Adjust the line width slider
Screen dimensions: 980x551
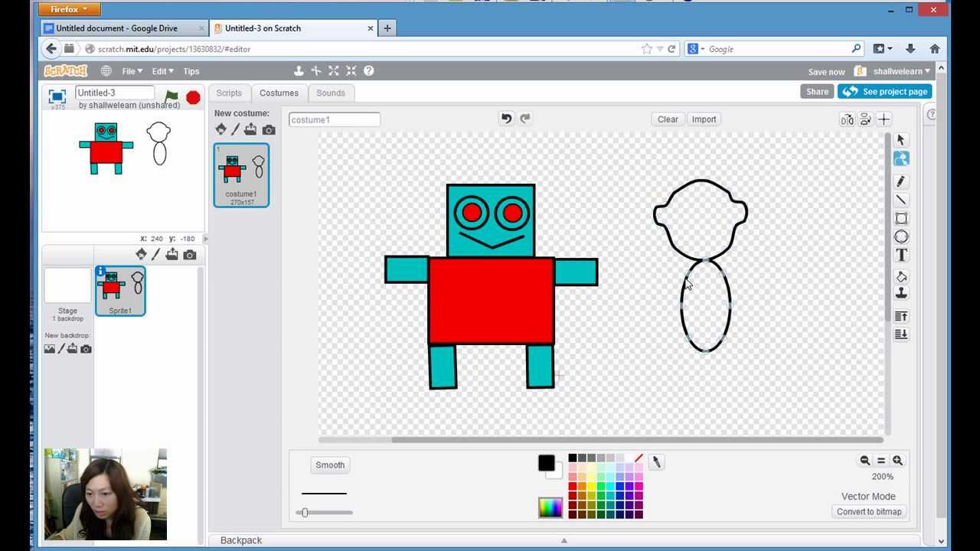[x=305, y=513]
